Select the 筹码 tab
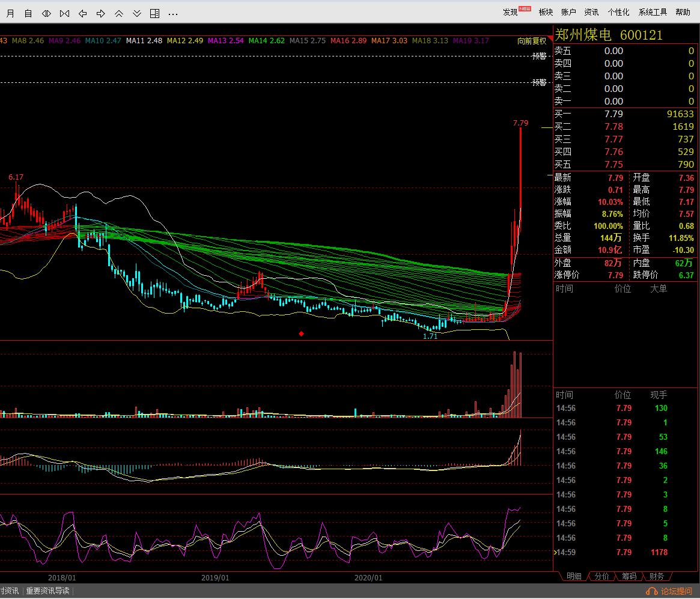Image resolution: width=700 pixels, height=599 pixels. click(x=630, y=576)
